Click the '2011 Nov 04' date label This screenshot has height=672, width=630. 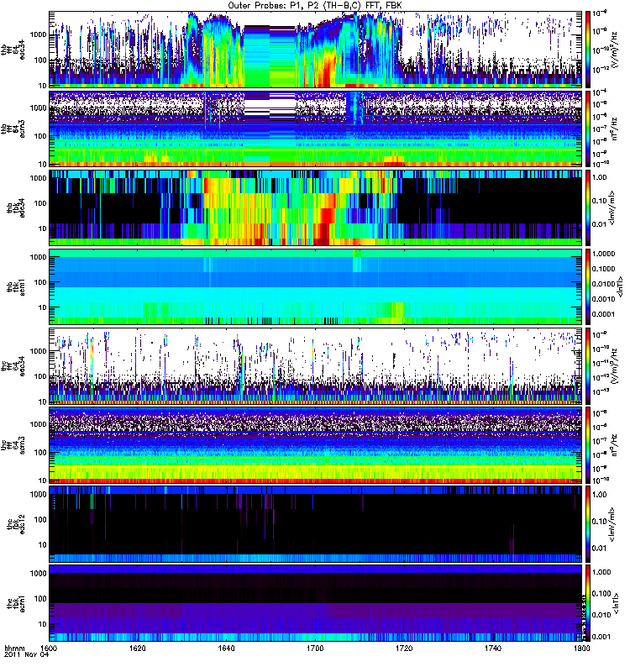click(x=27, y=654)
